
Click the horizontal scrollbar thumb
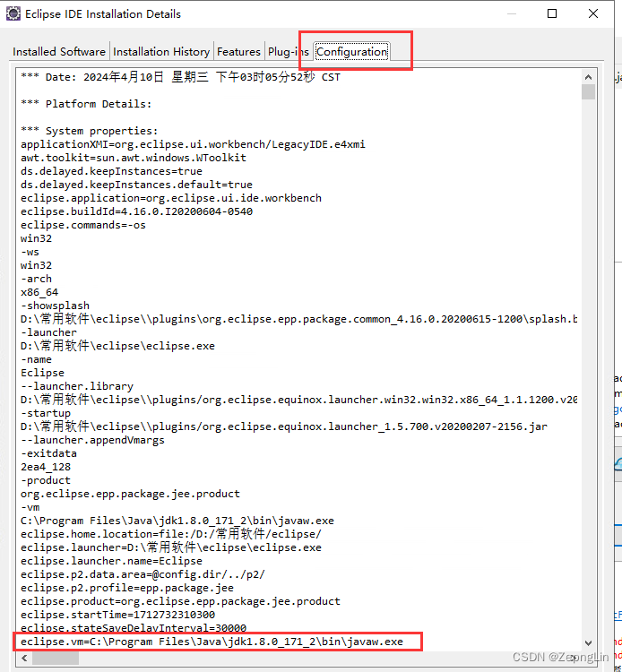pyautogui.click(x=56, y=658)
